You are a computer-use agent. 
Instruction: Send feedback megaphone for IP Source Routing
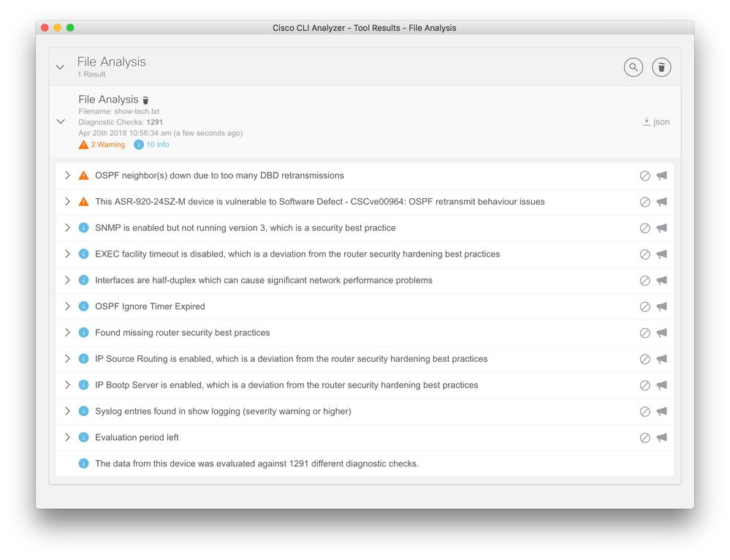tap(661, 359)
